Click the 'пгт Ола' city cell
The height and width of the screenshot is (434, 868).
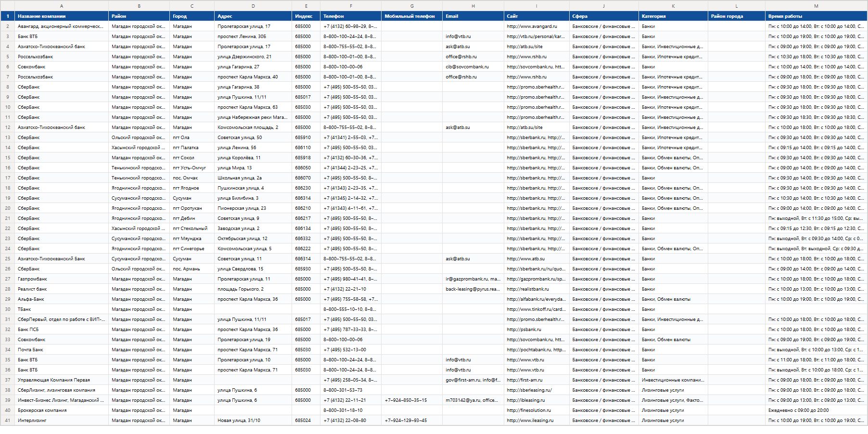click(192, 137)
